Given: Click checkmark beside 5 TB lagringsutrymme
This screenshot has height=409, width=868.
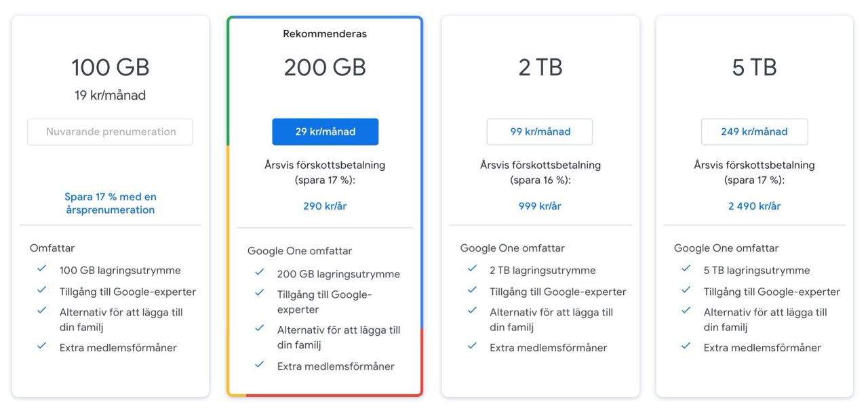Looking at the screenshot, I should pos(686,269).
